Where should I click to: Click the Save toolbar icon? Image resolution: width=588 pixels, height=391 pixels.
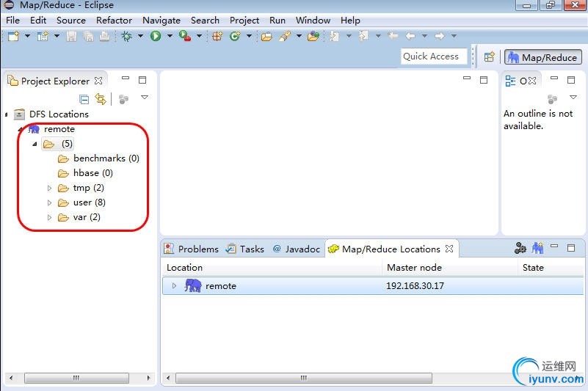coord(71,37)
